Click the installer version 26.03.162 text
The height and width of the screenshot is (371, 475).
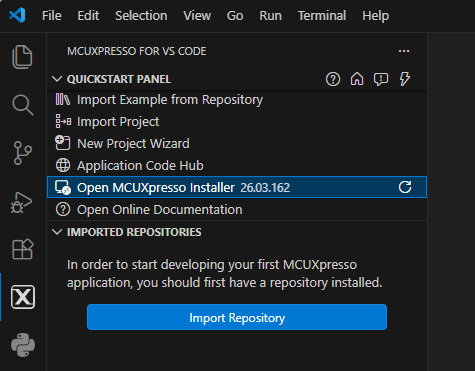(x=265, y=188)
